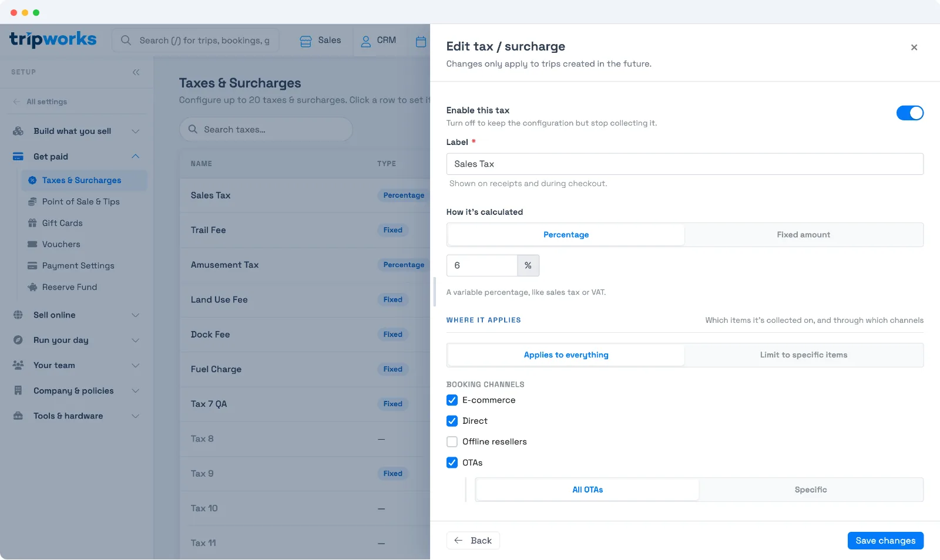The height and width of the screenshot is (560, 940).
Task: Expand the Build what you sell section
Action: [136, 131]
